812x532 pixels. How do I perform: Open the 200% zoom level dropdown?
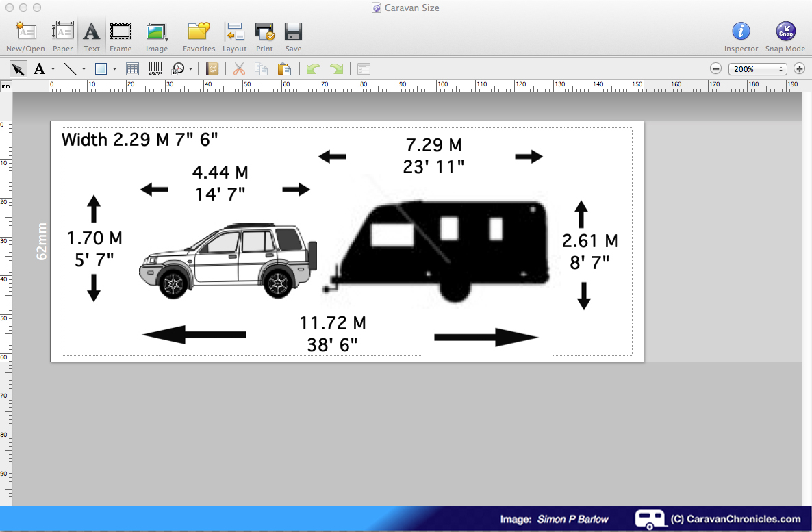757,68
